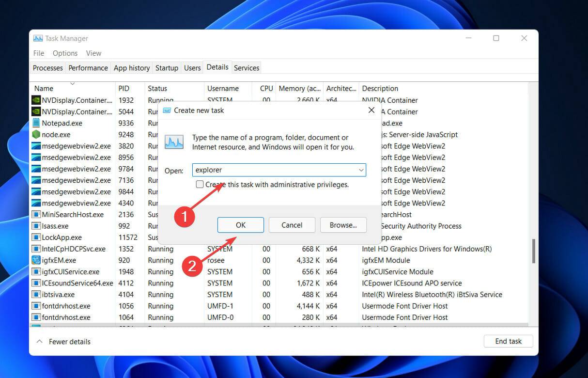Click the lsass.exe process icon

[36, 226]
